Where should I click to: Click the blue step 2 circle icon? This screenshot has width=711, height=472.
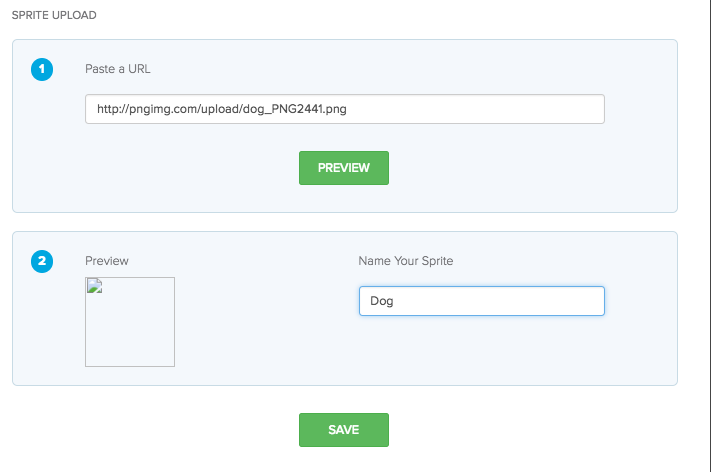point(42,262)
